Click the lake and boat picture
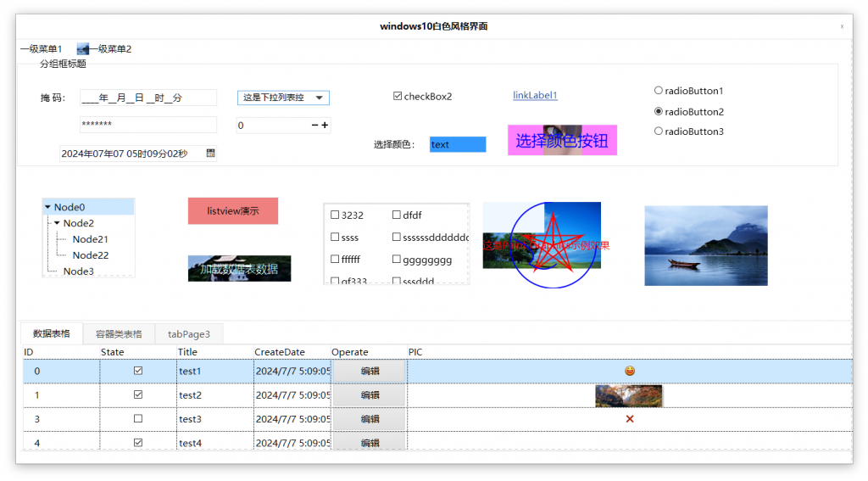The width and height of the screenshot is (868, 481). coord(705,245)
